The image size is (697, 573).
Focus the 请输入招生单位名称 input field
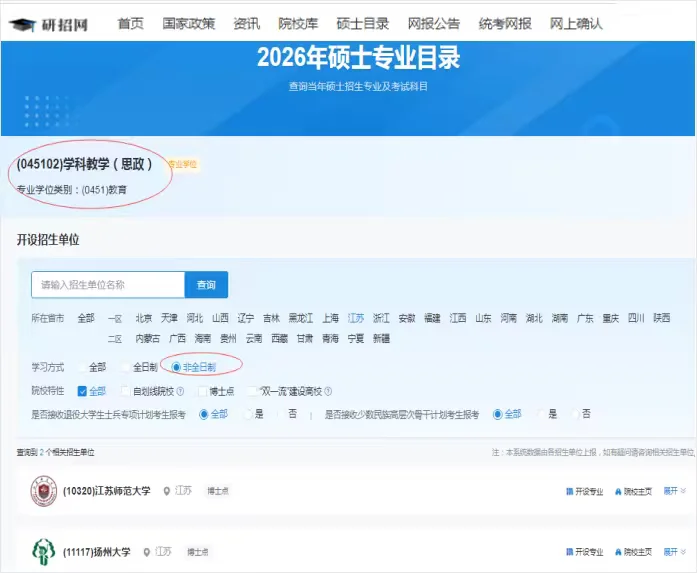108,285
